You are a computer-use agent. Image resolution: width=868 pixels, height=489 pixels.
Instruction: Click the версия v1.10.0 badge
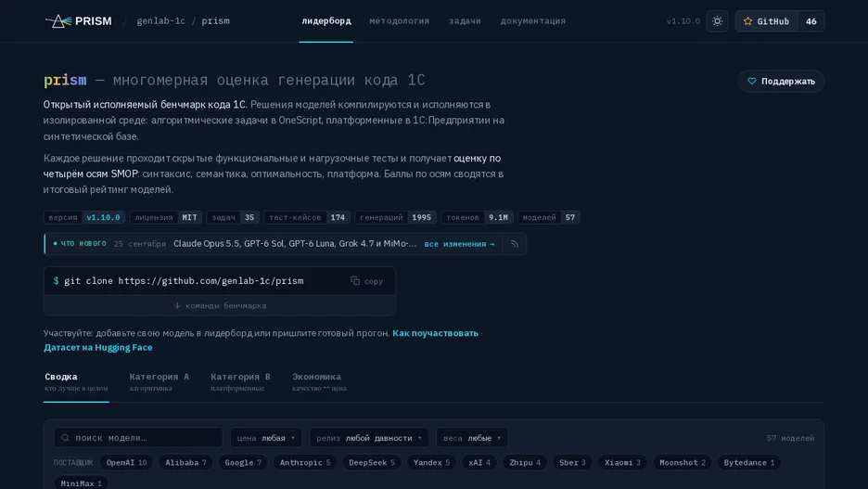[84, 217]
